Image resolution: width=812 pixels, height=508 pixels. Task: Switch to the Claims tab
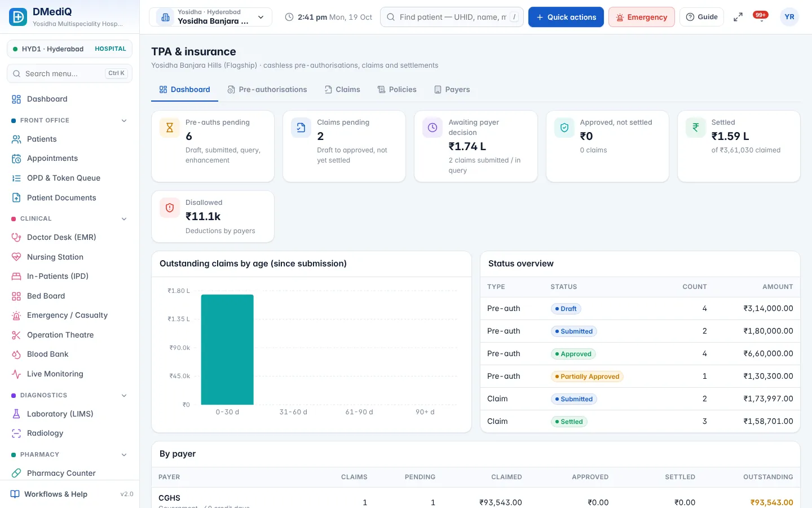(342, 90)
